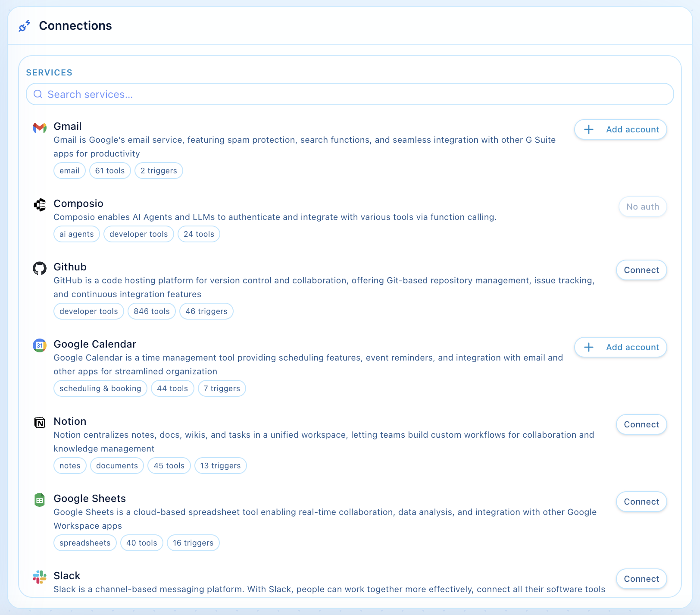Viewport: 700px width, 615px height.
Task: Click the Github octocat logo
Action: 40,268
